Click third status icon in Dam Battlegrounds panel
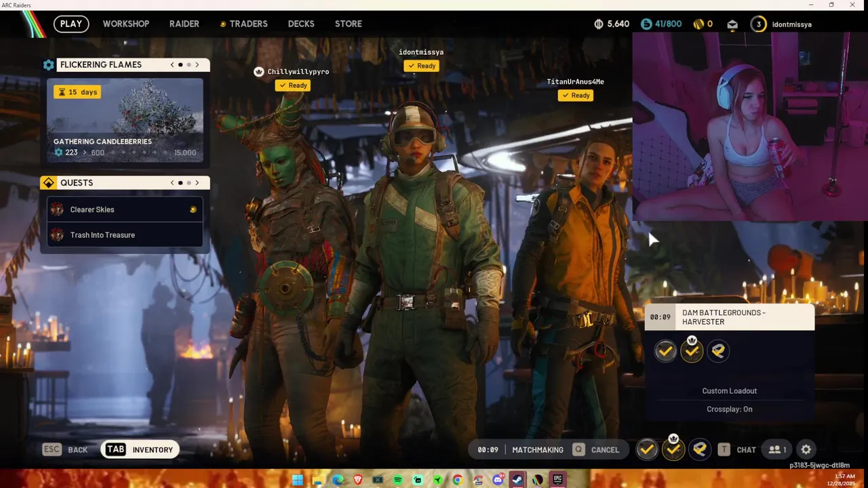Image resolution: width=868 pixels, height=488 pixels. 718,351
